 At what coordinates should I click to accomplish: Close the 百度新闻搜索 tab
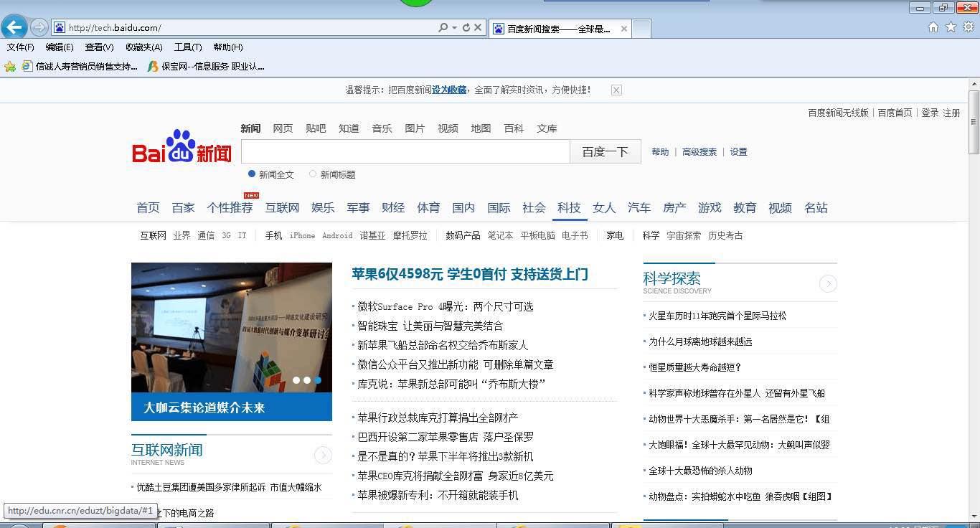pyautogui.click(x=623, y=29)
